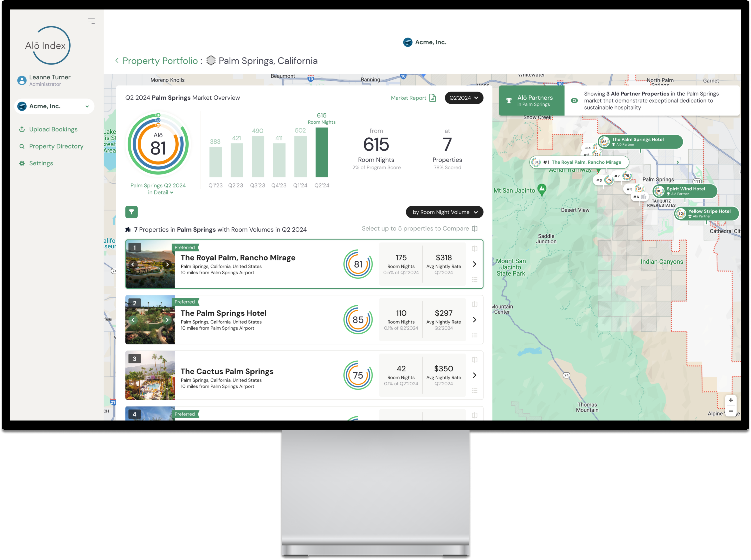Zoom out on the map
The image size is (751, 560).
pos(731,411)
